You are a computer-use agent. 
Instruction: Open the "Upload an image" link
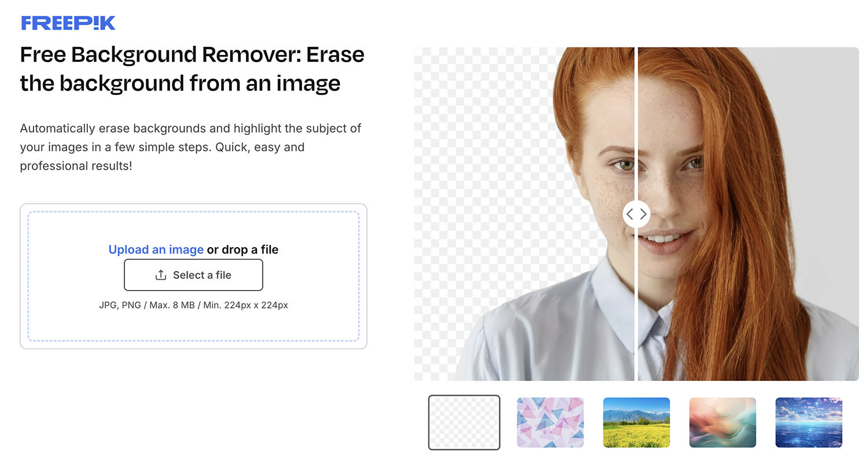click(x=156, y=250)
